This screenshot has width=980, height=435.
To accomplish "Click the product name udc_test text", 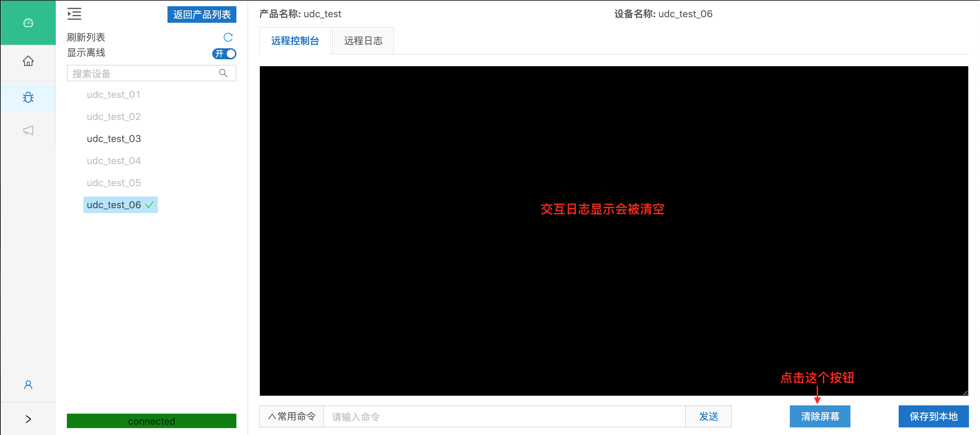I will coord(322,14).
